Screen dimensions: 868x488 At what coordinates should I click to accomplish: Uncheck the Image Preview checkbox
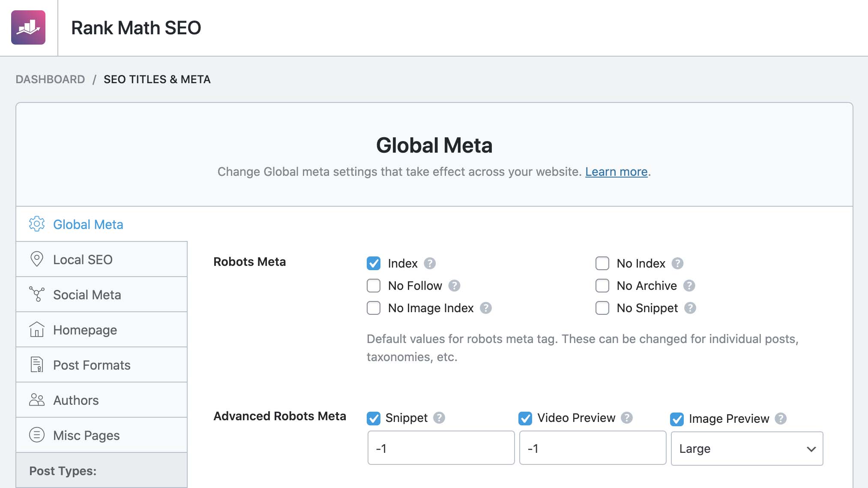click(x=677, y=419)
